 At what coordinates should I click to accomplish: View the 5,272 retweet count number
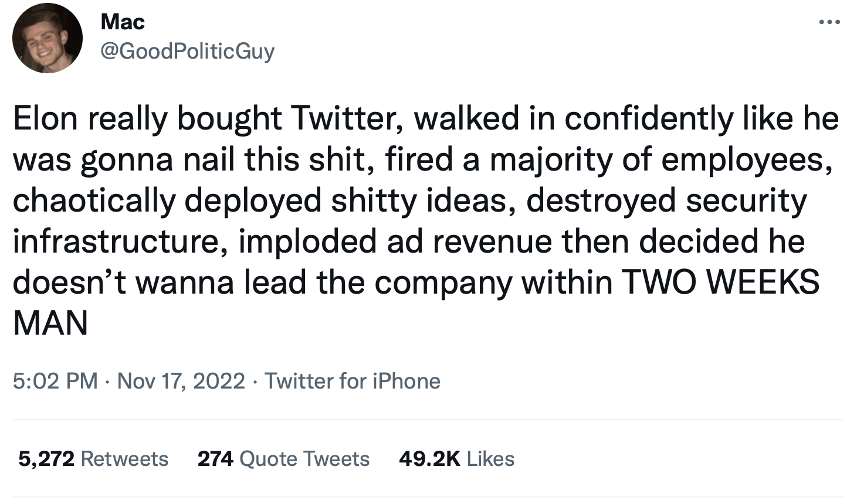[46, 458]
